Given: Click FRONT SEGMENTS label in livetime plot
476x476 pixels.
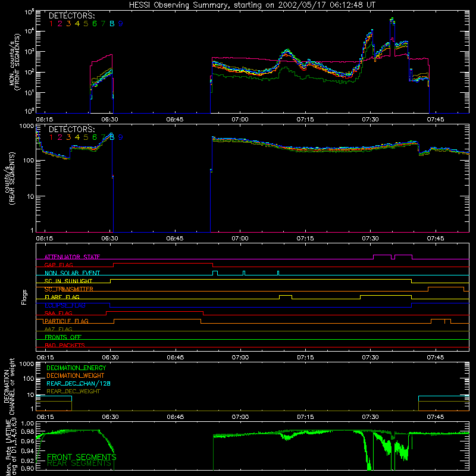Looking at the screenshot, I should click(82, 457).
